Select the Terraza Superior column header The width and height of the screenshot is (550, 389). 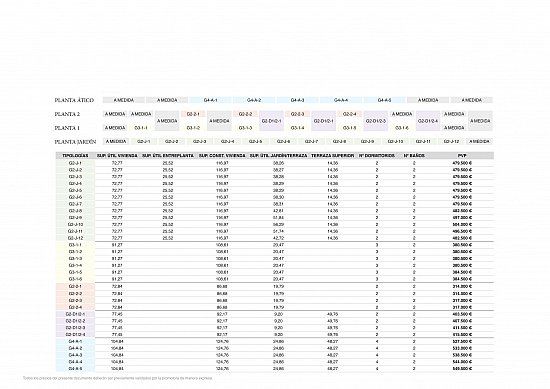coord(333,155)
